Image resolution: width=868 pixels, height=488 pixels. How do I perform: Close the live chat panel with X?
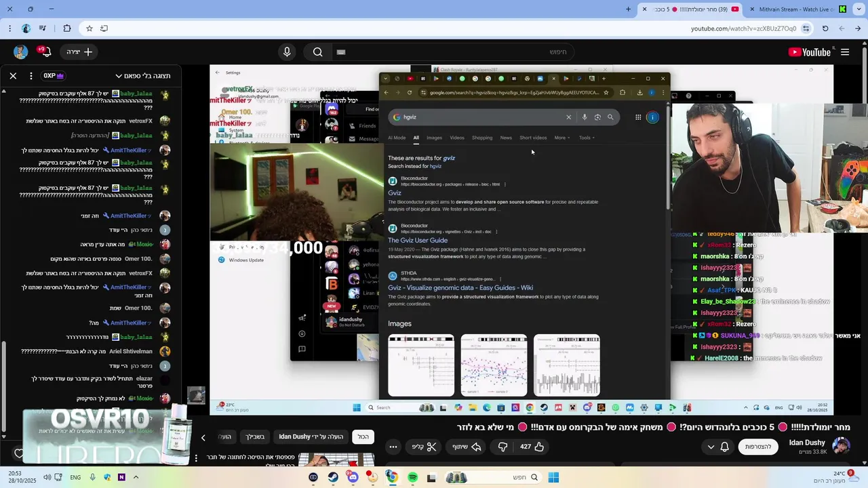[x=13, y=76]
